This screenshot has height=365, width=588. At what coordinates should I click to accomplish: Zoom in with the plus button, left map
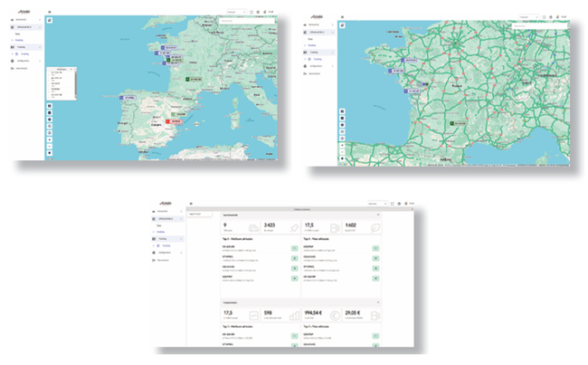(50, 139)
